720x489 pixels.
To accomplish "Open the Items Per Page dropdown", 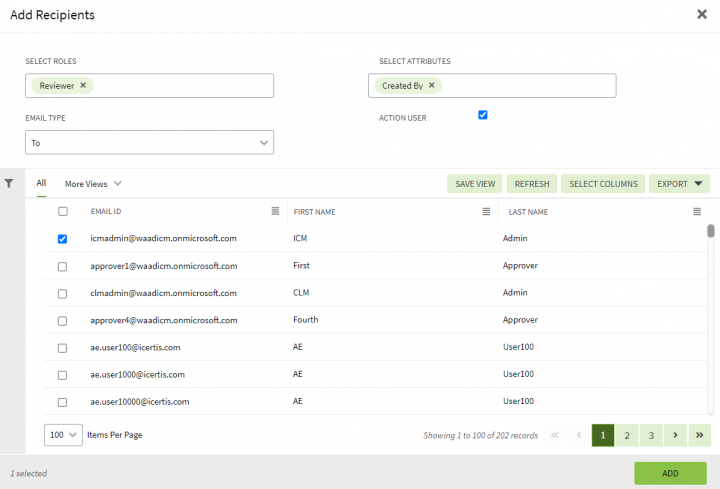I will [x=63, y=436].
